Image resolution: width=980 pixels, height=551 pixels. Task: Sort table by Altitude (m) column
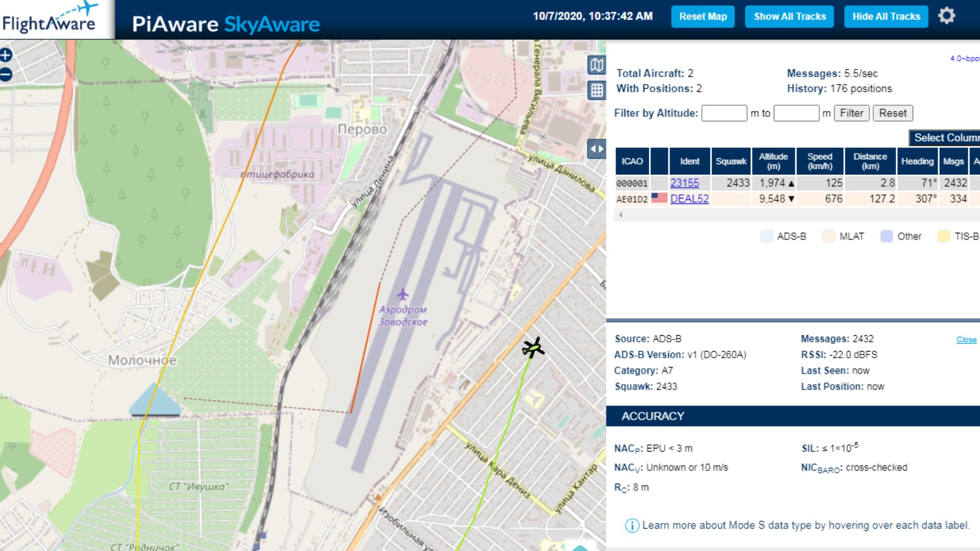point(773,161)
